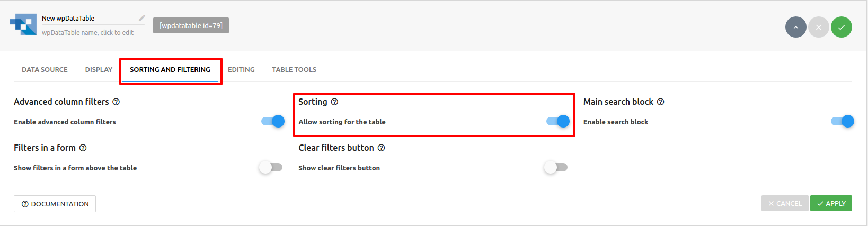Click the wpdatatable id=79 shortcode box
Viewport: 868px width, 226px height.
[x=191, y=25]
